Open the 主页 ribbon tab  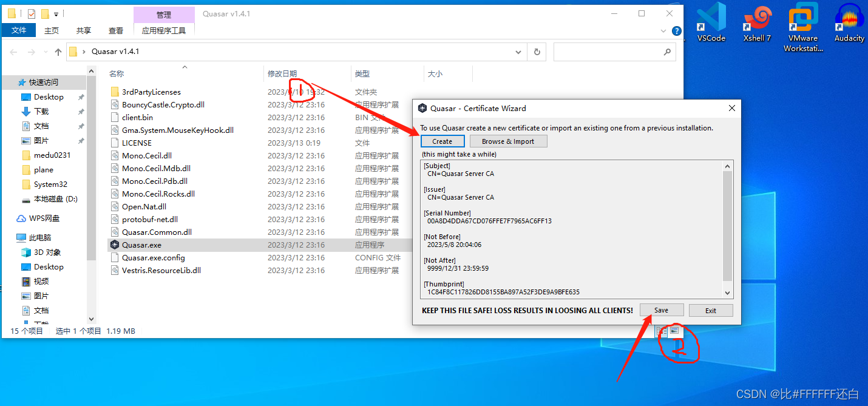tap(52, 30)
